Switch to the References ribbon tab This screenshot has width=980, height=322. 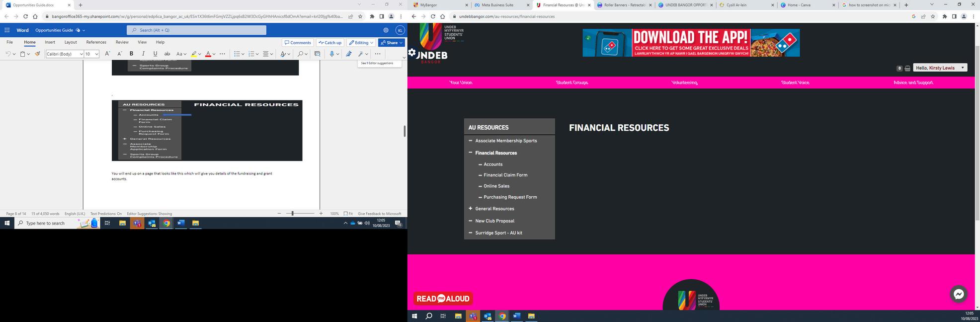[96, 42]
